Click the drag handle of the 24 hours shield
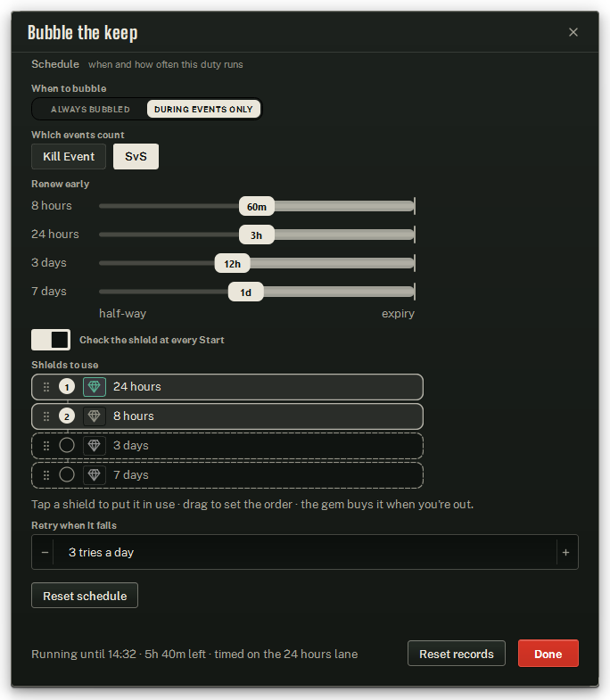 [46, 387]
